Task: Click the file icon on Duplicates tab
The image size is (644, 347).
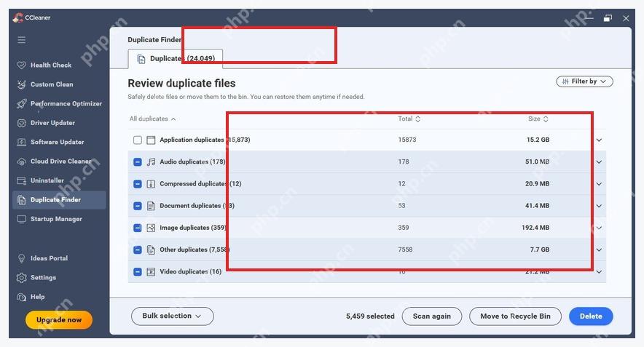Action: pyautogui.click(x=141, y=59)
